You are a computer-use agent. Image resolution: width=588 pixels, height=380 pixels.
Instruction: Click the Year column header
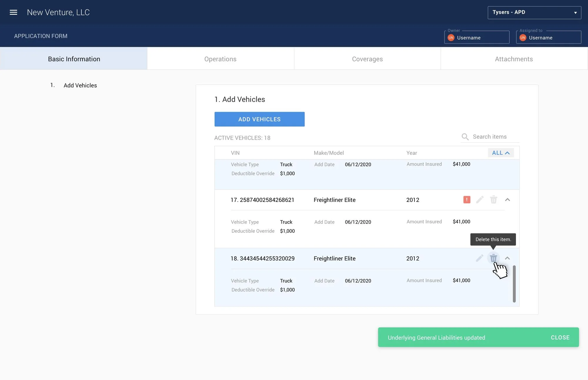coord(412,153)
